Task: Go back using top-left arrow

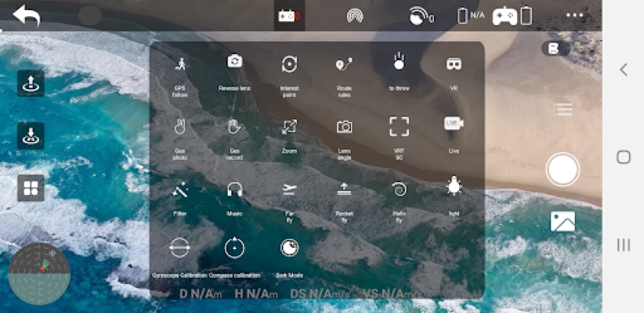Action: coord(26,15)
